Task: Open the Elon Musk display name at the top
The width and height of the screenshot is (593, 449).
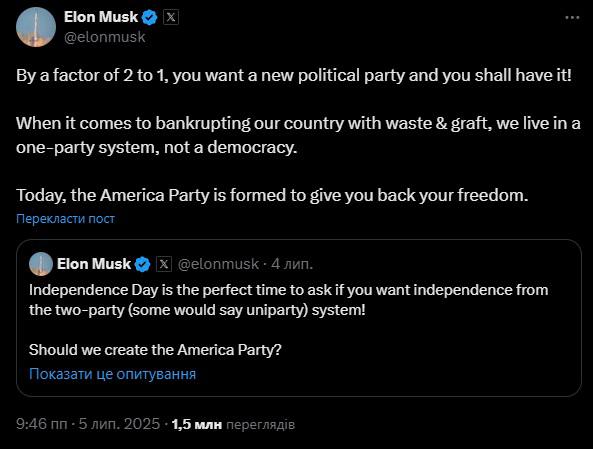Action: [101, 17]
